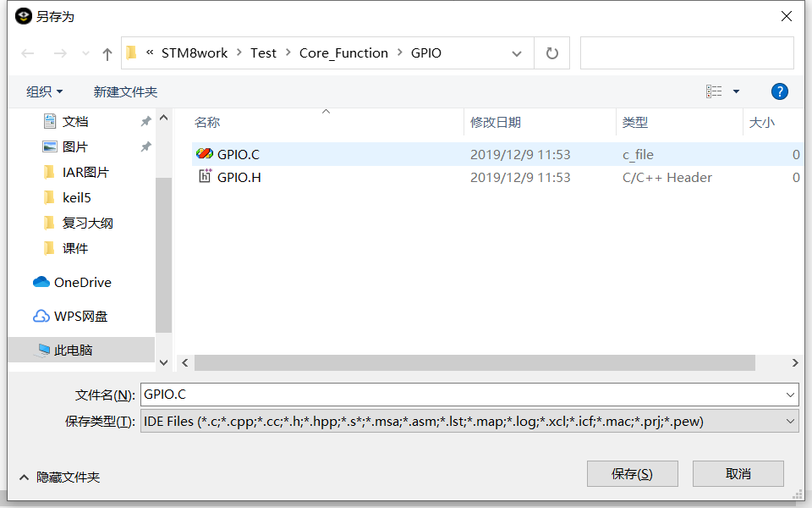Click C/C++ Header type cell

pos(667,177)
